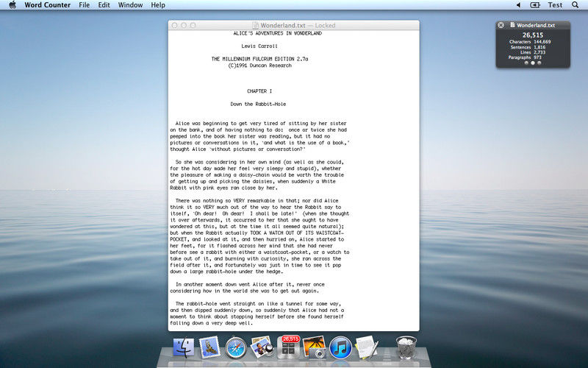
Task: Click the Paragraphs 973 row
Action: click(x=525, y=57)
